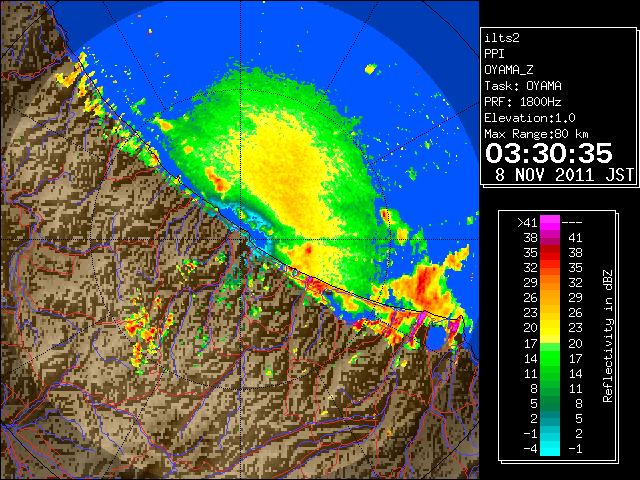Click the 'PRF: 1800Hz' text
This screenshot has width=640, height=480.
pos(523,102)
